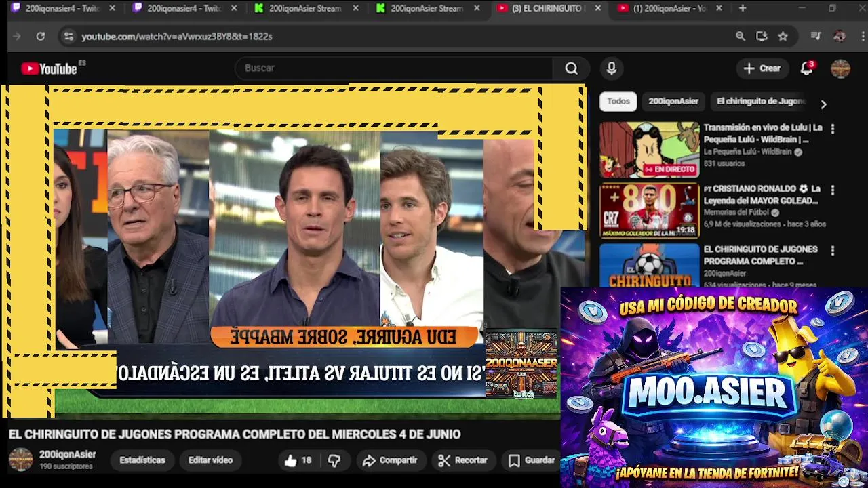Click the browser address bar URL

pyautogui.click(x=177, y=36)
